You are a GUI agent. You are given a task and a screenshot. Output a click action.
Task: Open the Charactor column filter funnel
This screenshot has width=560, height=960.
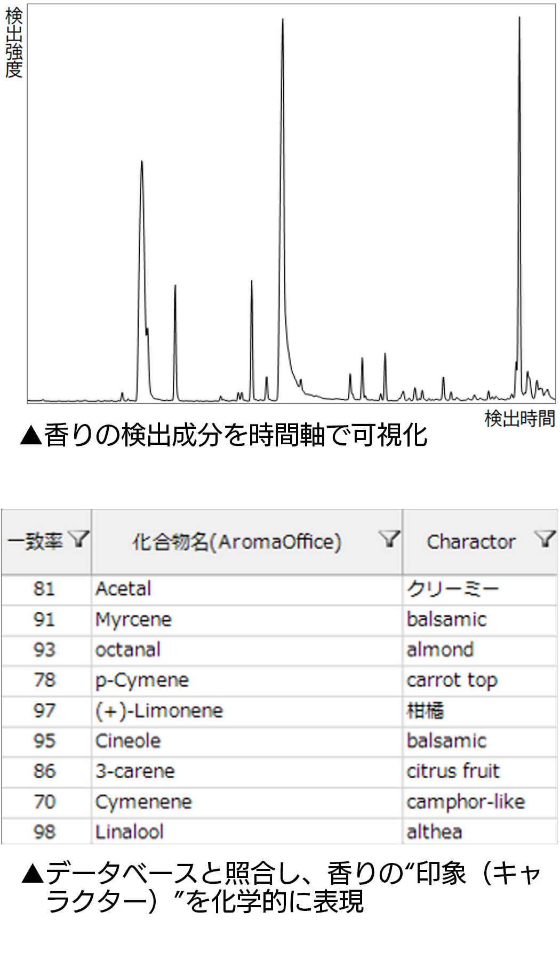[545, 539]
